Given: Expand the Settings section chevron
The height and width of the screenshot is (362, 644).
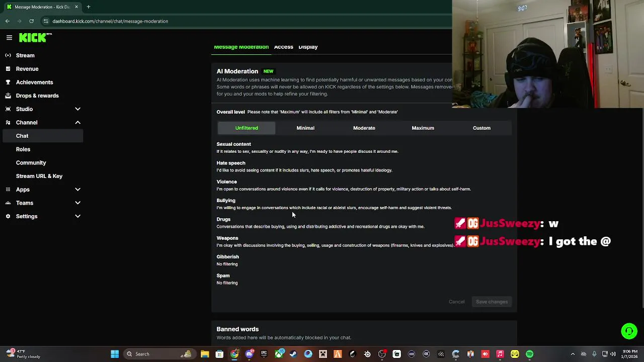Looking at the screenshot, I should (77, 216).
